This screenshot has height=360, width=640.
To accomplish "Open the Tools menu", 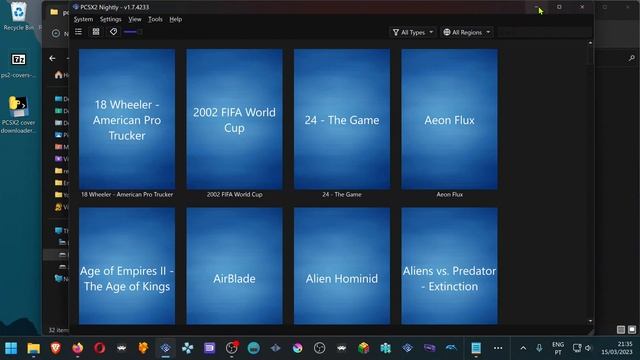I will click(x=155, y=19).
